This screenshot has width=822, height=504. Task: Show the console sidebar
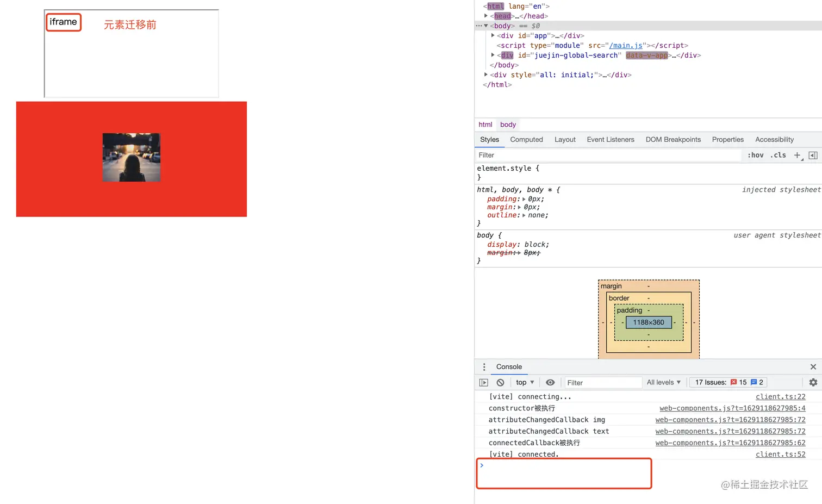483,383
